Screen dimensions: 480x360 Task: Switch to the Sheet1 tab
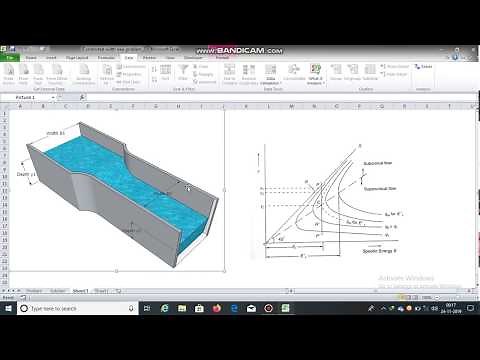(x=80, y=291)
